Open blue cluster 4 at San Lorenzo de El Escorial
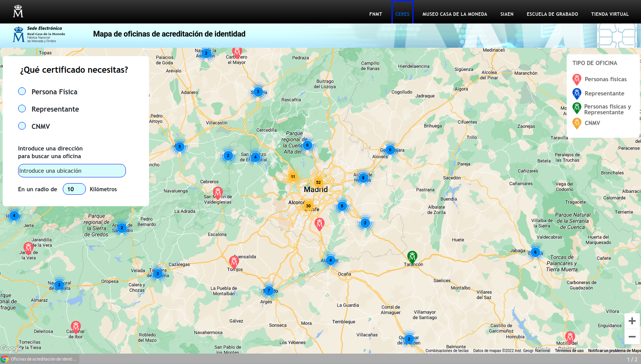 pos(255,157)
